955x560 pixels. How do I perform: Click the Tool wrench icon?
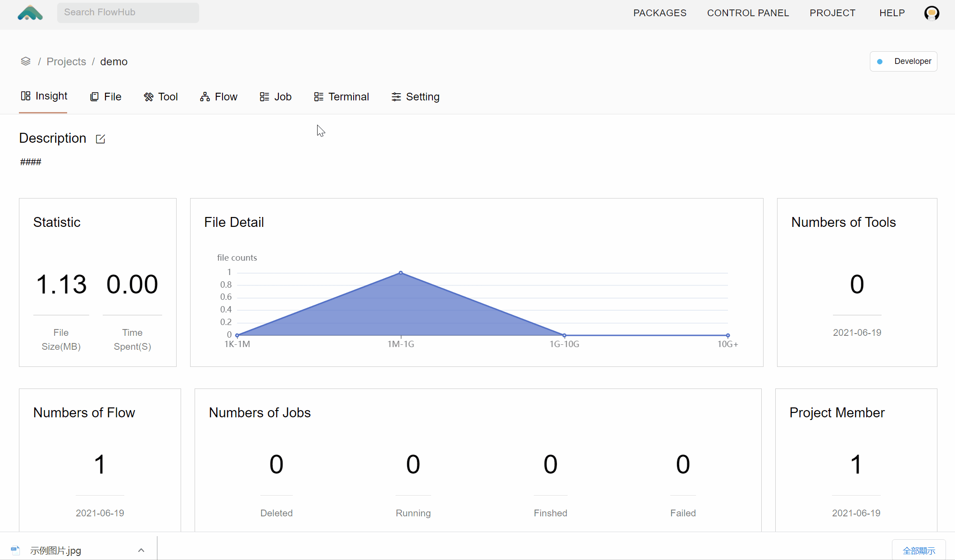[148, 97]
